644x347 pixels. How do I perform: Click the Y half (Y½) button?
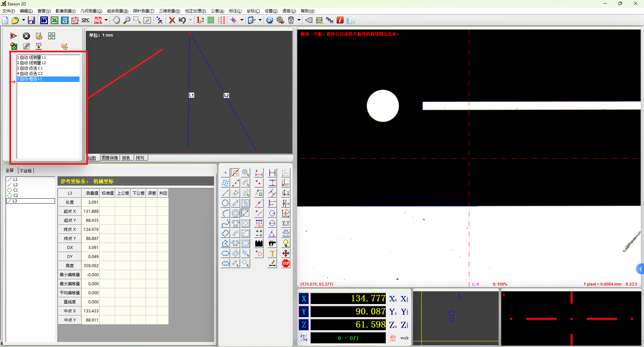405,312
